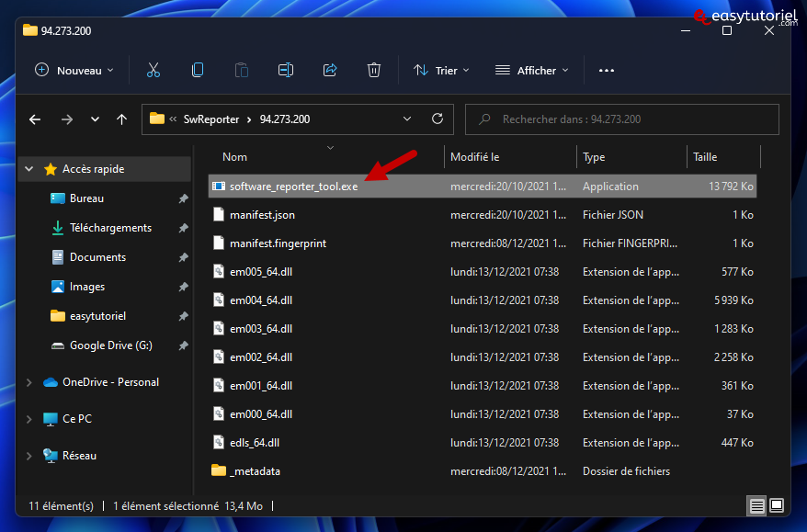Select the em000_64.dll file name

(261, 414)
